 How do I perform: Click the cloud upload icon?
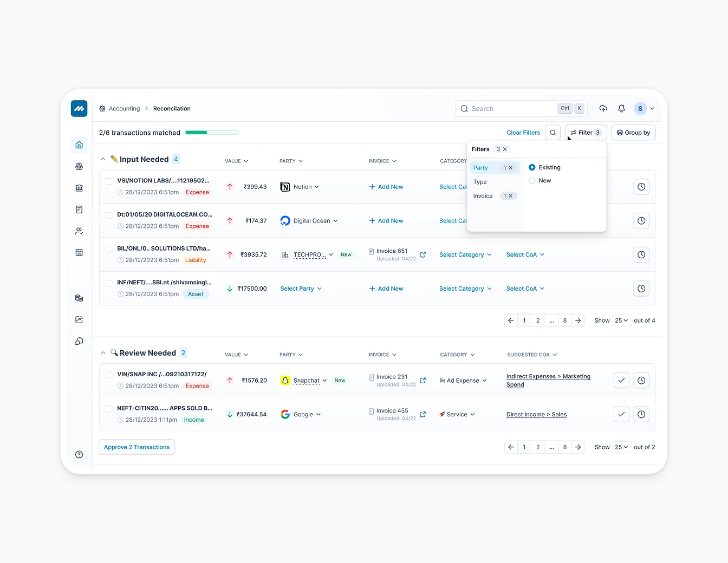point(603,109)
